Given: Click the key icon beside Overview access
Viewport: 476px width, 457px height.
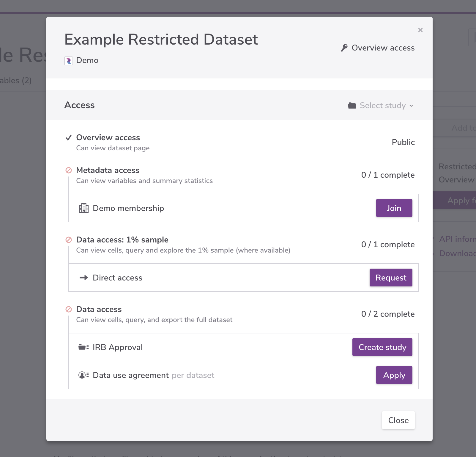Looking at the screenshot, I should pyautogui.click(x=344, y=48).
